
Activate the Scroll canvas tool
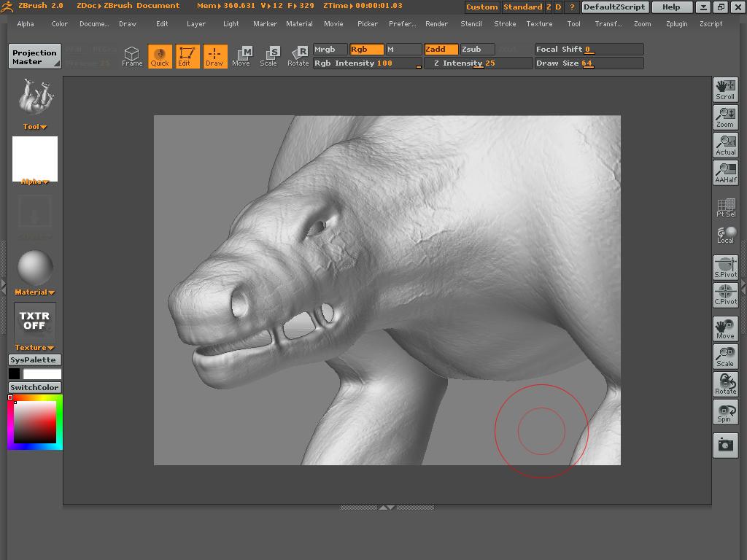(x=725, y=89)
